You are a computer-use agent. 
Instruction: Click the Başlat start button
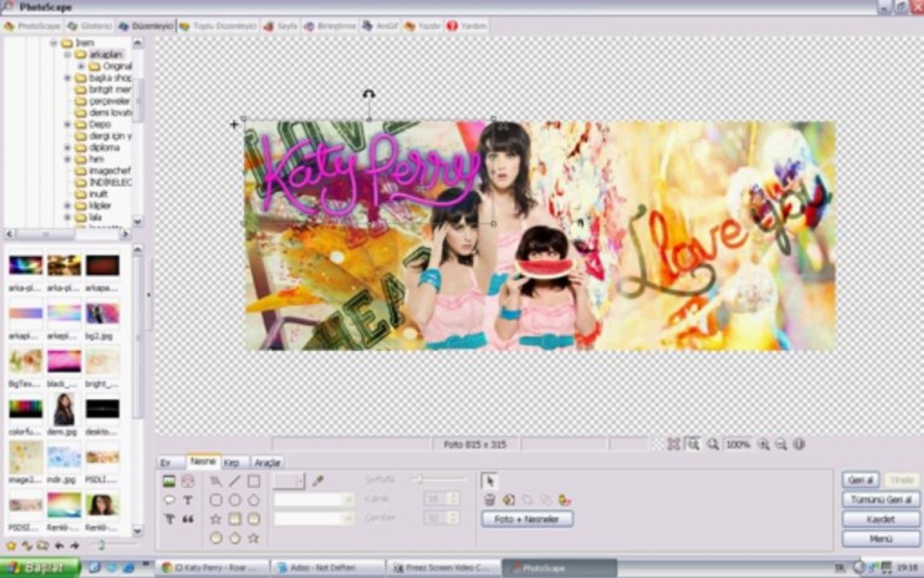point(40,568)
